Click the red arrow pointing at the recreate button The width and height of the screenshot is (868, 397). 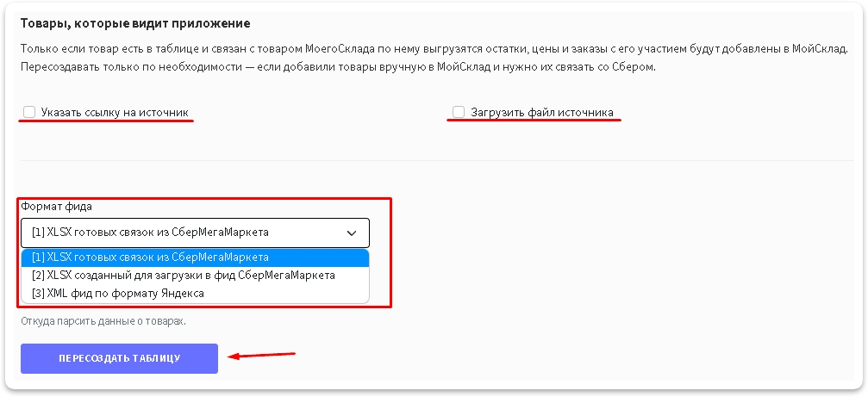[x=262, y=356]
